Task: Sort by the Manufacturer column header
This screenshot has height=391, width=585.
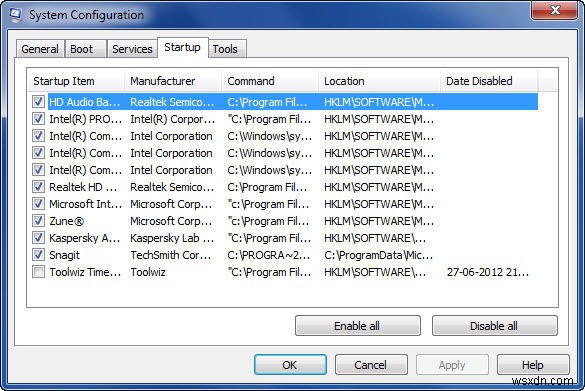Action: (173, 81)
